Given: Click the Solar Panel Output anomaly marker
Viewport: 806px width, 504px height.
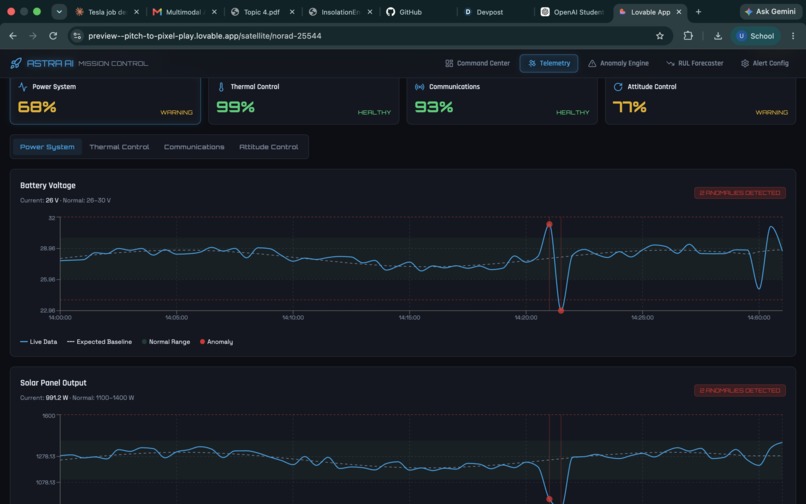Looking at the screenshot, I should tap(549, 499).
